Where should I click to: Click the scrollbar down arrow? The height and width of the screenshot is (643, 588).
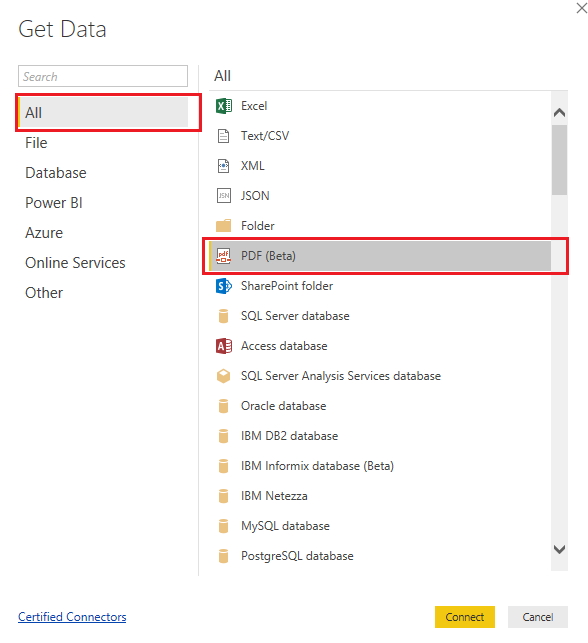tap(559, 549)
